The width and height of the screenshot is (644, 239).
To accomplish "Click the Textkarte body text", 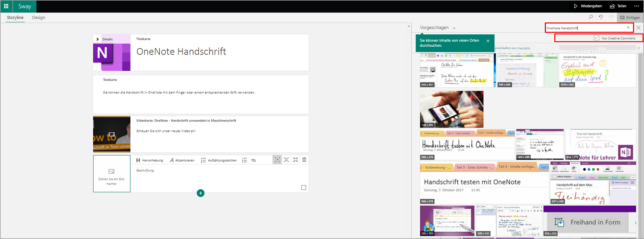I will [x=179, y=92].
